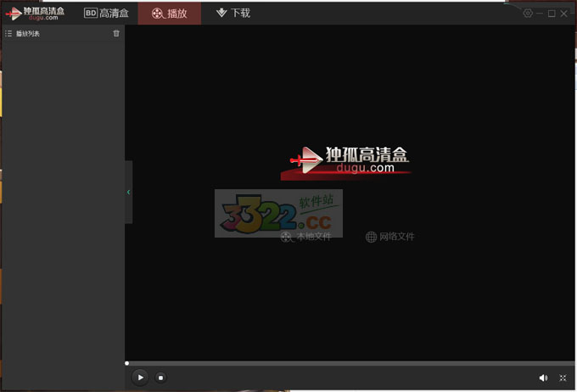
Task: Open a network file via 网络文件
Action: pos(396,237)
